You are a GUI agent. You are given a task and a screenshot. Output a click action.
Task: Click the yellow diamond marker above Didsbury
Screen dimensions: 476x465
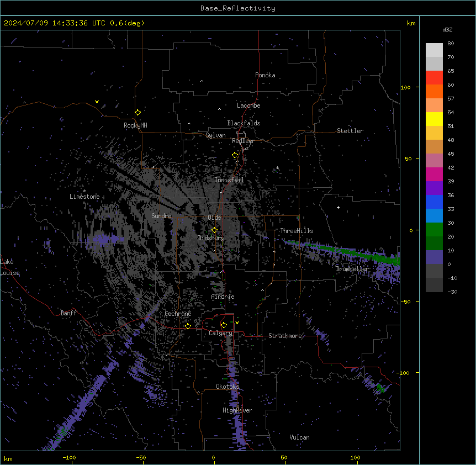(215, 230)
